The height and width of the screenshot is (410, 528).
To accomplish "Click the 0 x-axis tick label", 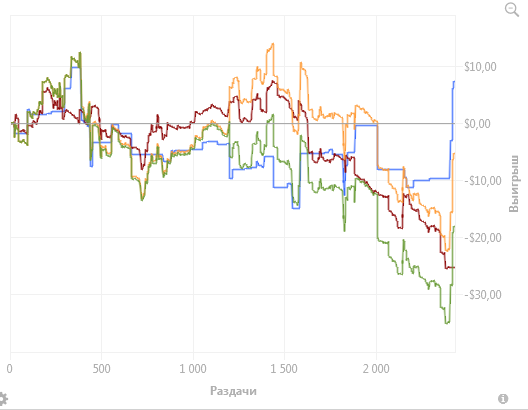I will [x=10, y=369].
